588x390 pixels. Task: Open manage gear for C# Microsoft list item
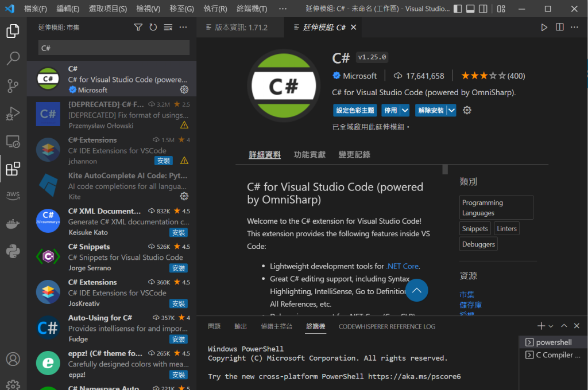184,89
